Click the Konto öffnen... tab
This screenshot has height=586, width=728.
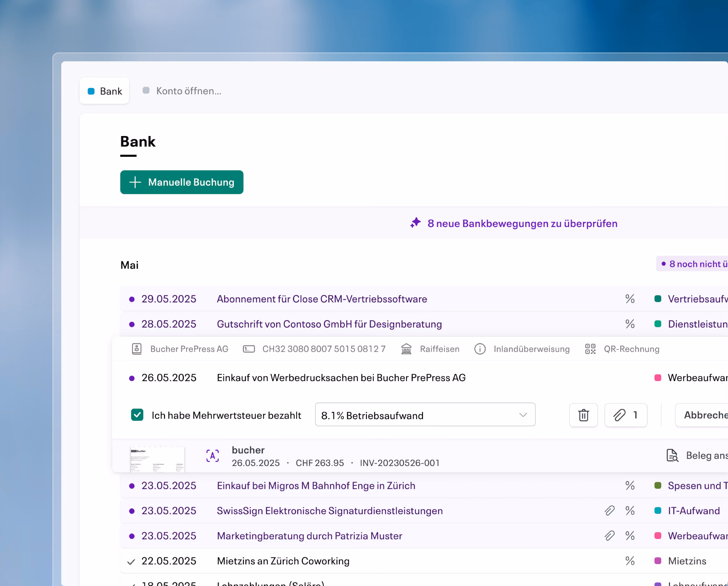click(182, 91)
